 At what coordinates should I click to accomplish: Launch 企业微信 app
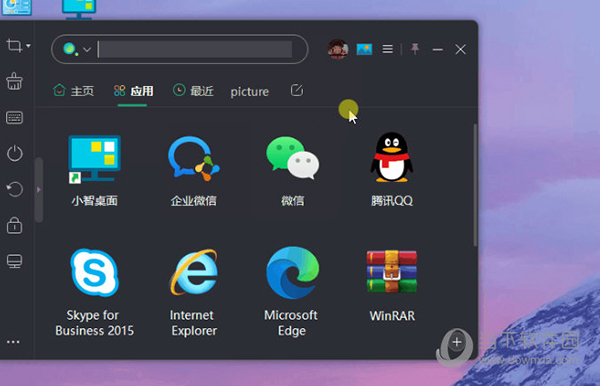click(x=194, y=170)
